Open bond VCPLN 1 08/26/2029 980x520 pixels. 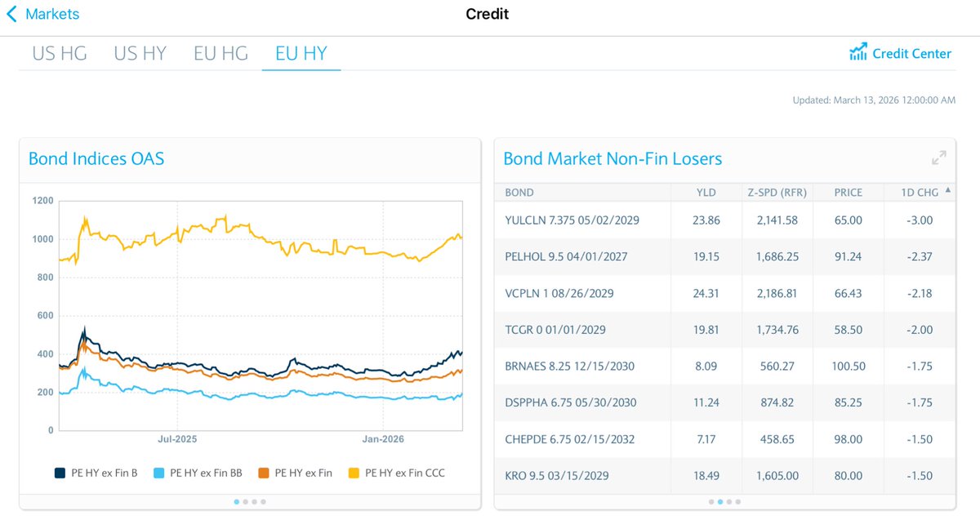[x=559, y=293]
